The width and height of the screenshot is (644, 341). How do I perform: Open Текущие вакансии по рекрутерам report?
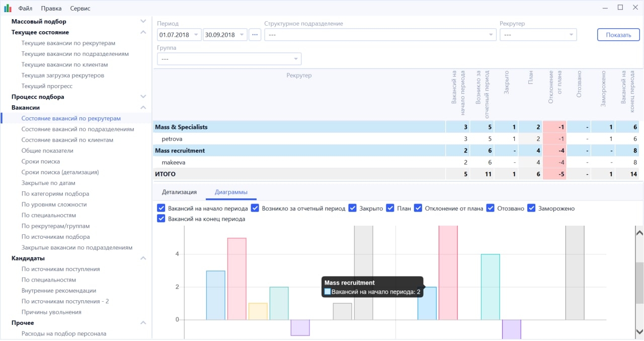[68, 43]
